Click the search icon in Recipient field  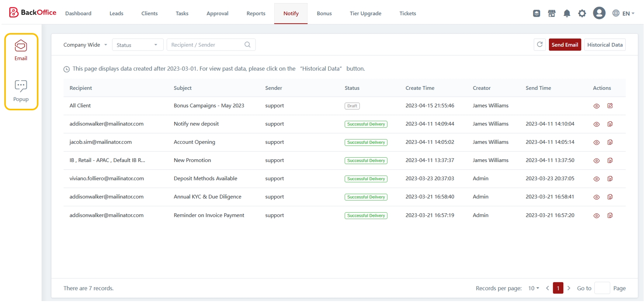(247, 45)
